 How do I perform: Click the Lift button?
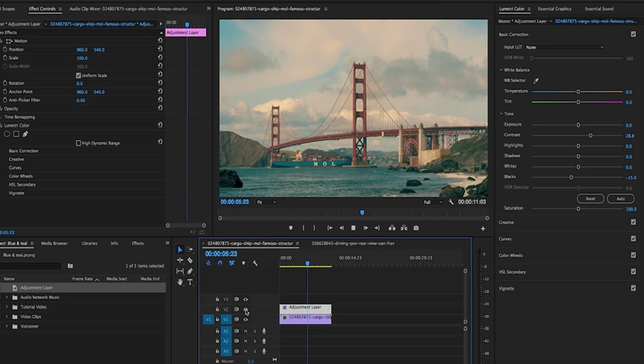point(392,228)
